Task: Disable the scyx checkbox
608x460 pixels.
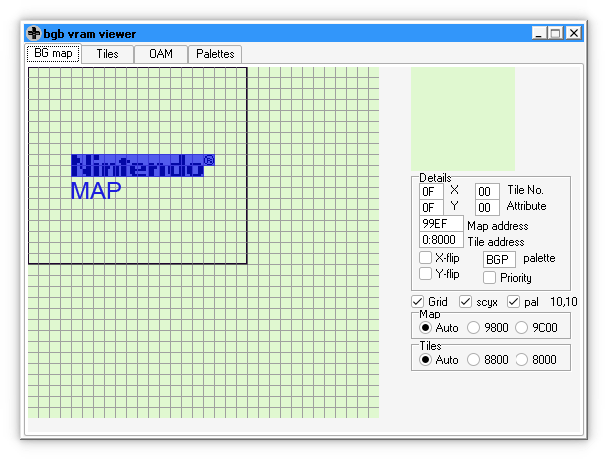Action: click(465, 301)
